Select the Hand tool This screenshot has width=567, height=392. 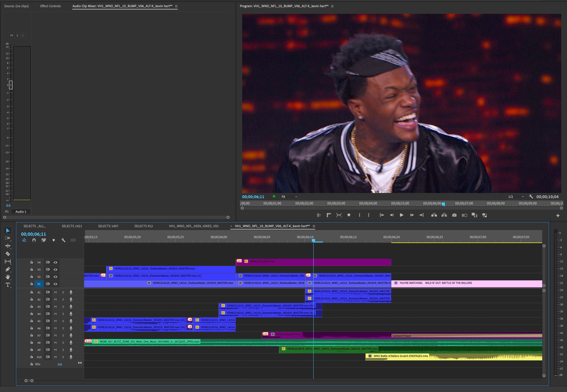[8, 277]
